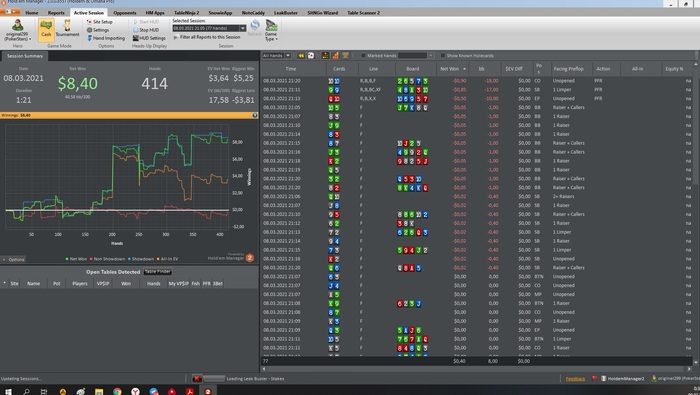Expand the Selected Session dropdown

coord(243,28)
